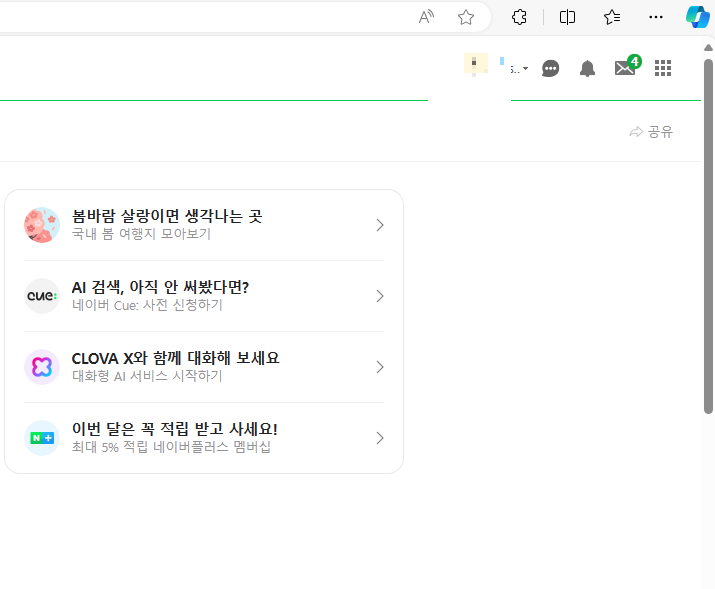Open chevron on 봄바람 살랑이면 생각나는 곳 row
Screen dimensions: 715x589
380,225
